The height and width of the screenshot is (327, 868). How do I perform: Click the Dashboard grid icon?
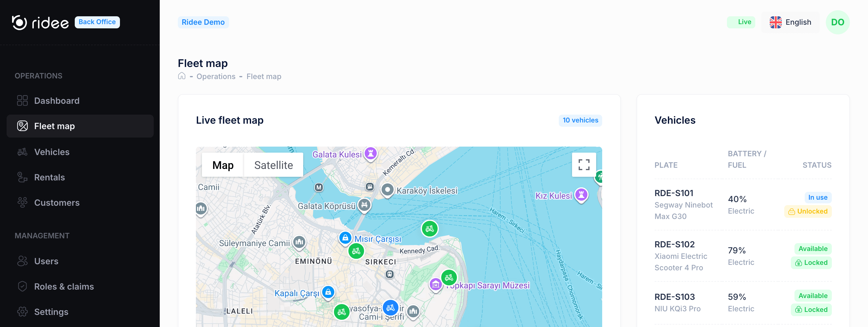point(22,100)
